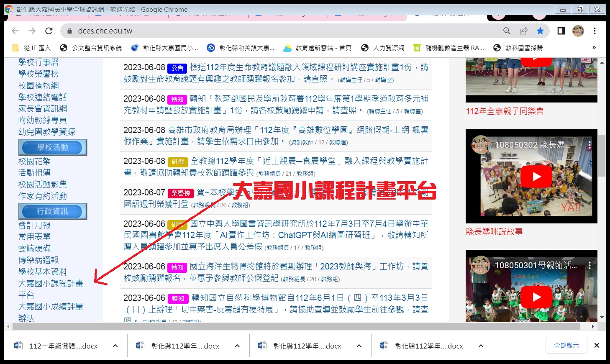Open 孝道教育多元補充教材 news item

click(276, 105)
